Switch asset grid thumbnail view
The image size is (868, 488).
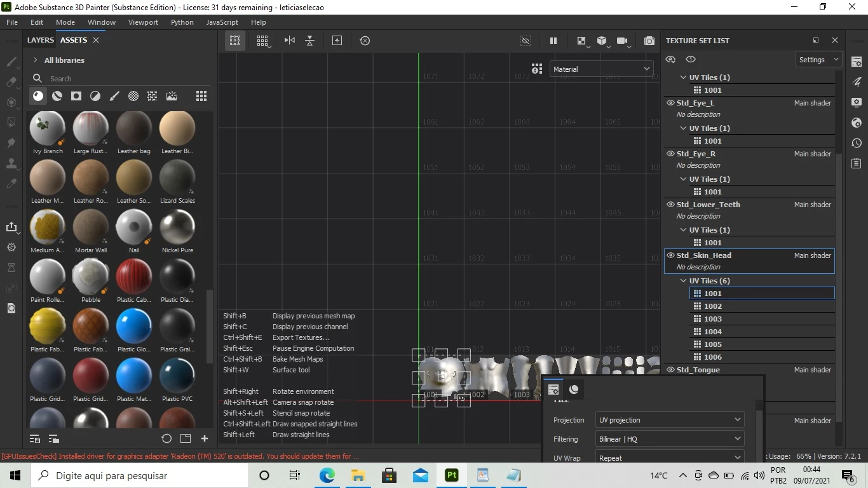201,96
